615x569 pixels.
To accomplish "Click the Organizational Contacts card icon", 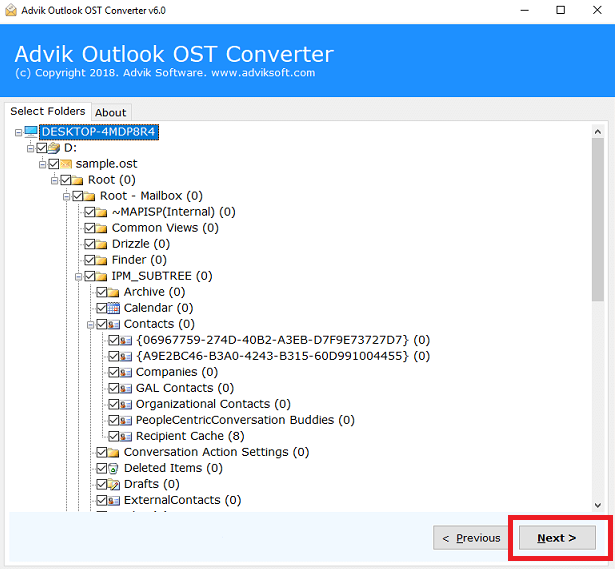I will tap(126, 404).
